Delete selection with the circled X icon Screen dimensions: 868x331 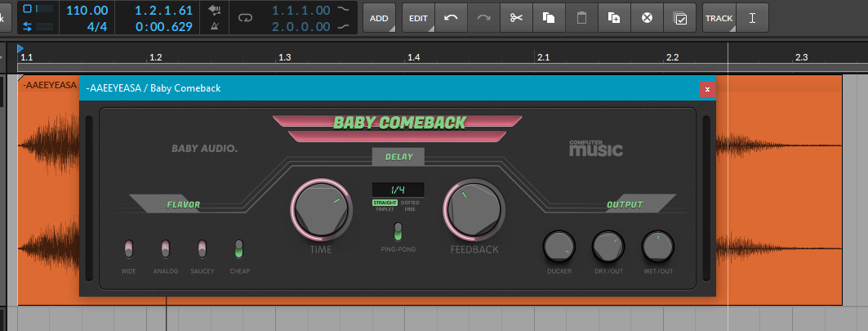point(647,18)
